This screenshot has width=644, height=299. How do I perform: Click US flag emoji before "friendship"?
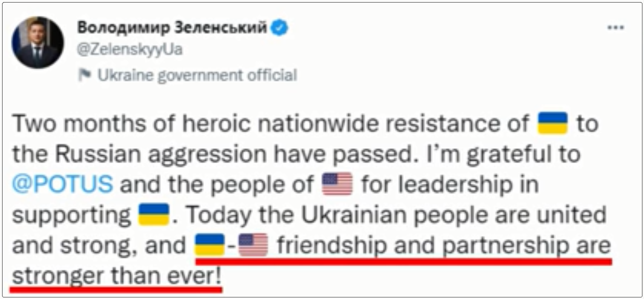[253, 246]
